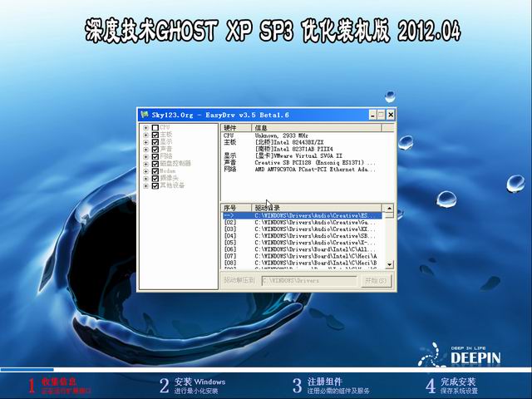This screenshot has height=399, width=532.
Task: Expand the 磁盘控制器 tree node
Action: [x=145, y=165]
